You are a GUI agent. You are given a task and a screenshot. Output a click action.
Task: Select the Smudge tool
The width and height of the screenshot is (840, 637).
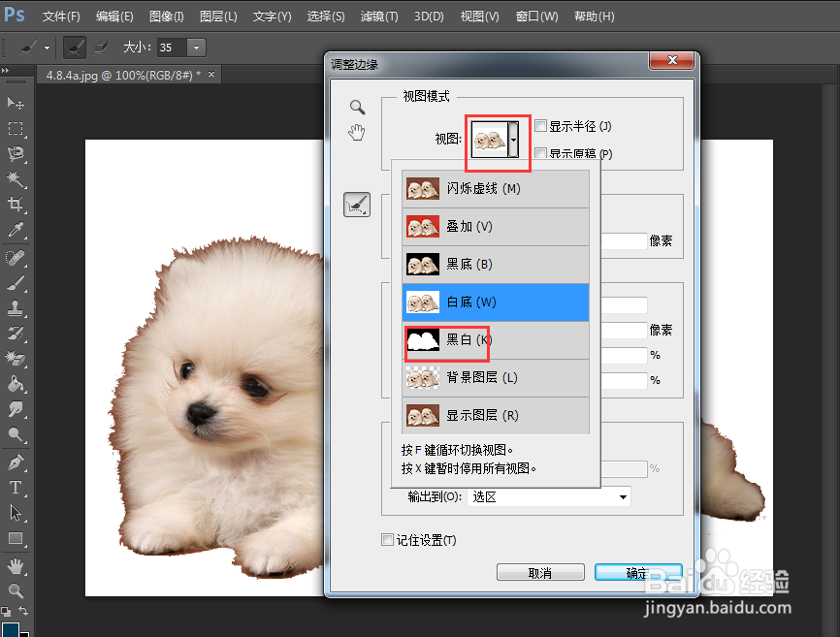[x=15, y=409]
